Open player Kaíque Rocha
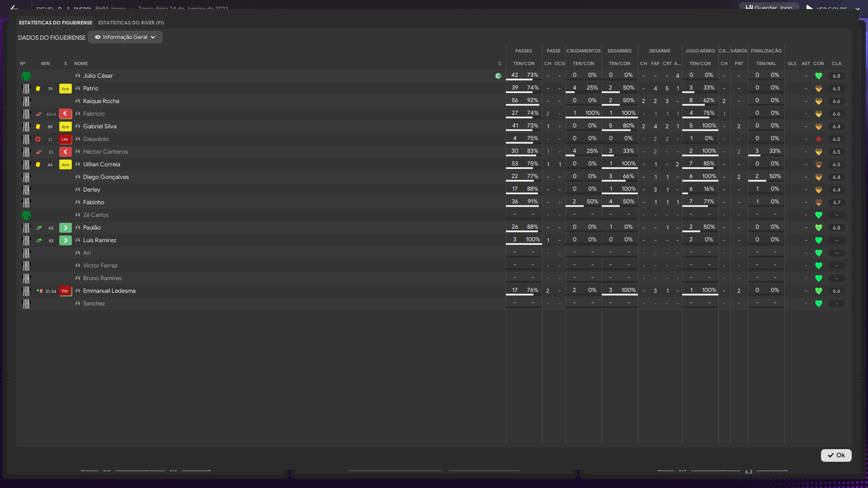Screen dimensions: 868x488 (x=101, y=101)
